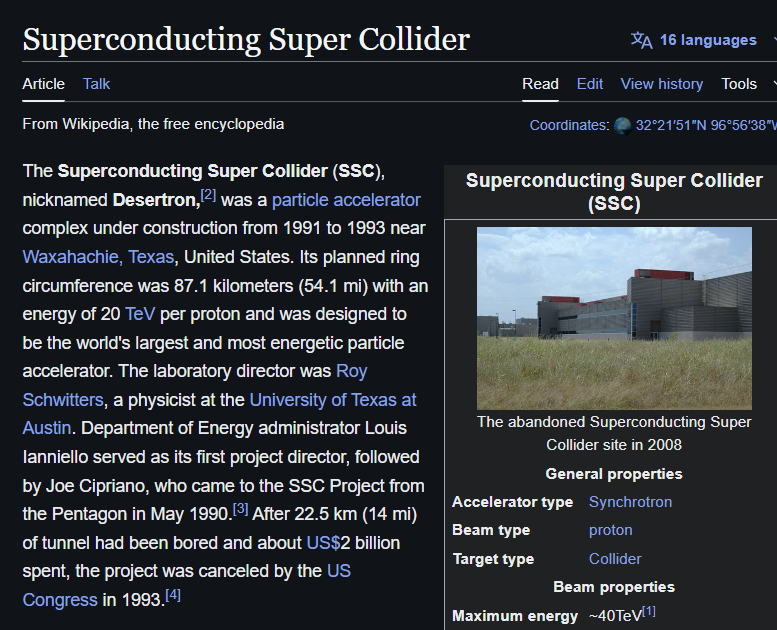Open the View history tab

(x=662, y=84)
